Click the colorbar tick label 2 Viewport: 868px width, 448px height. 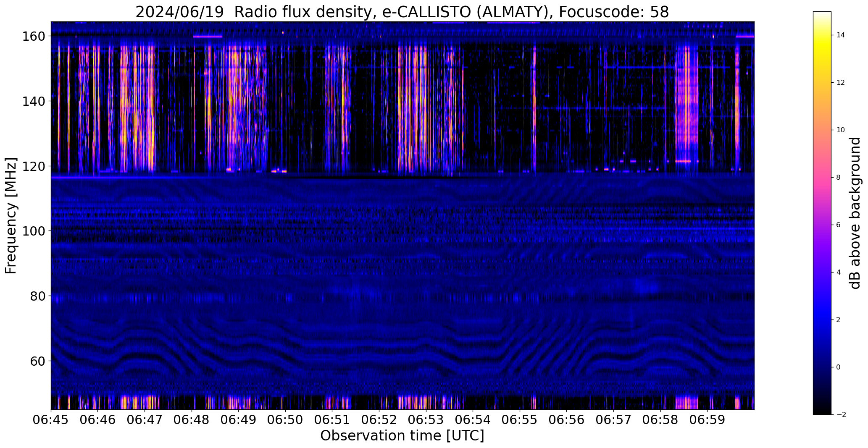coord(838,320)
